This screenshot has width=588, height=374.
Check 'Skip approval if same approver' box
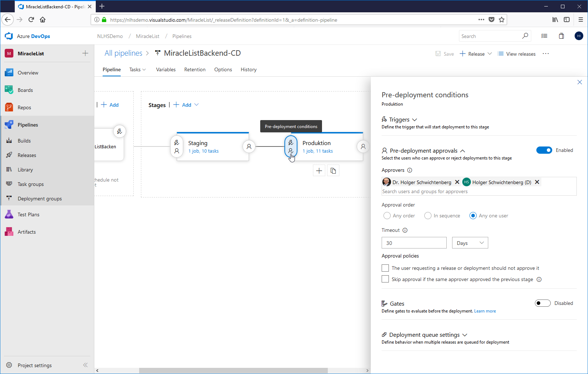385,279
